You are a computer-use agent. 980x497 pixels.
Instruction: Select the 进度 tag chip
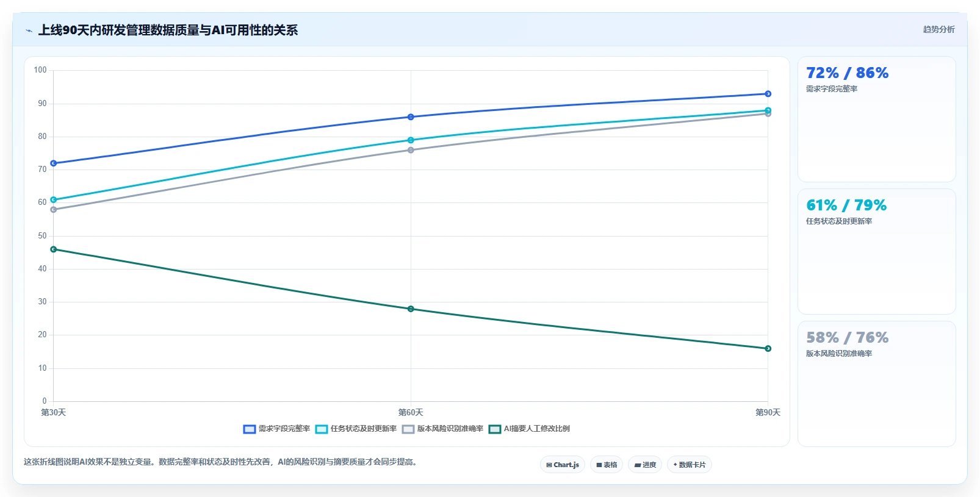(x=645, y=465)
